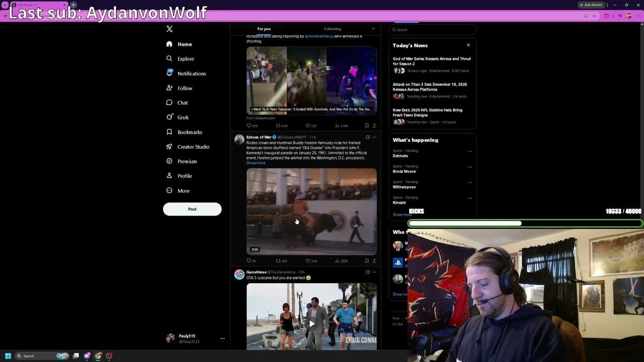This screenshot has width=644, height=362.
Task: Open more options on Echoes of War post
Action: pyautogui.click(x=374, y=137)
